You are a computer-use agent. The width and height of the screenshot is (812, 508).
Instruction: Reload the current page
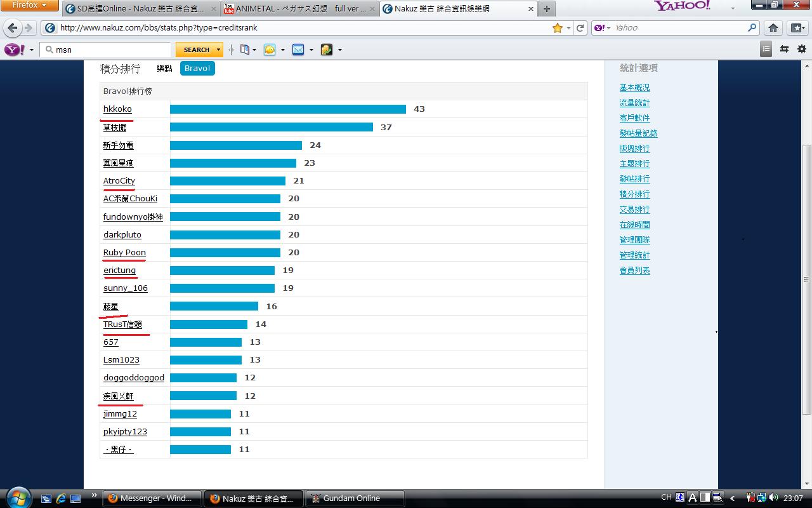click(580, 28)
